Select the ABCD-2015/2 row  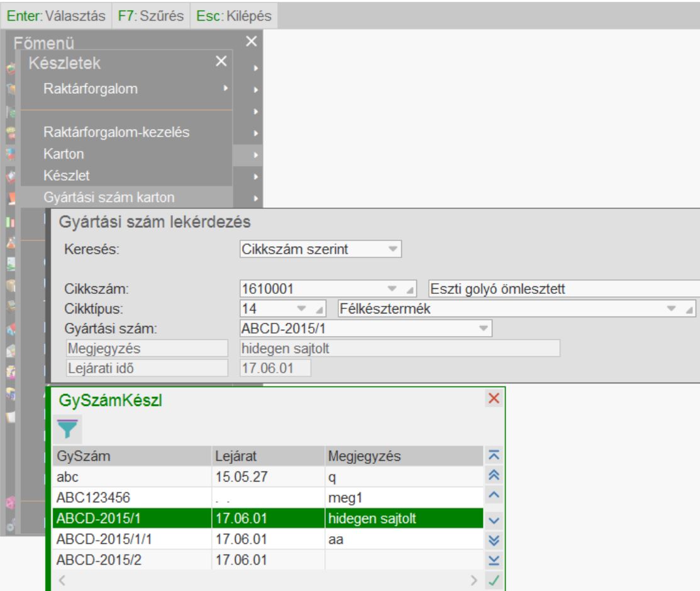coord(268,560)
